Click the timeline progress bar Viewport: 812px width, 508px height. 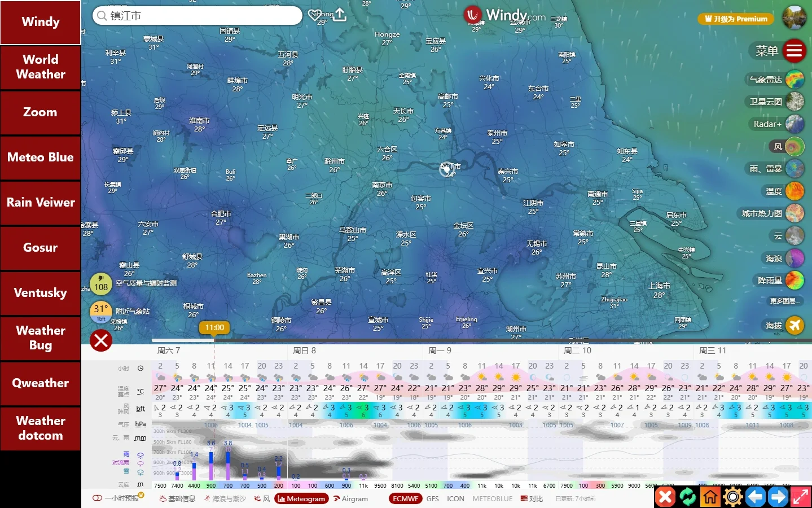point(482,340)
